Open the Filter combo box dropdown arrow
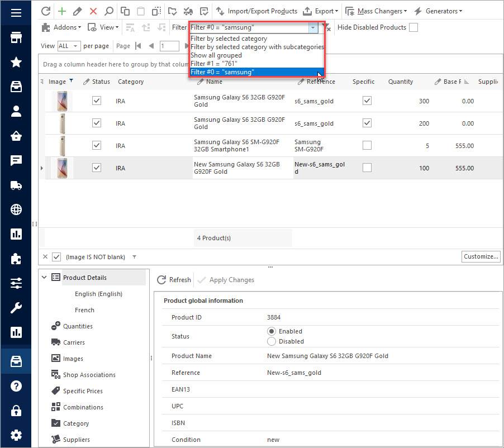Viewport: 504px width, 448px height. tap(313, 27)
